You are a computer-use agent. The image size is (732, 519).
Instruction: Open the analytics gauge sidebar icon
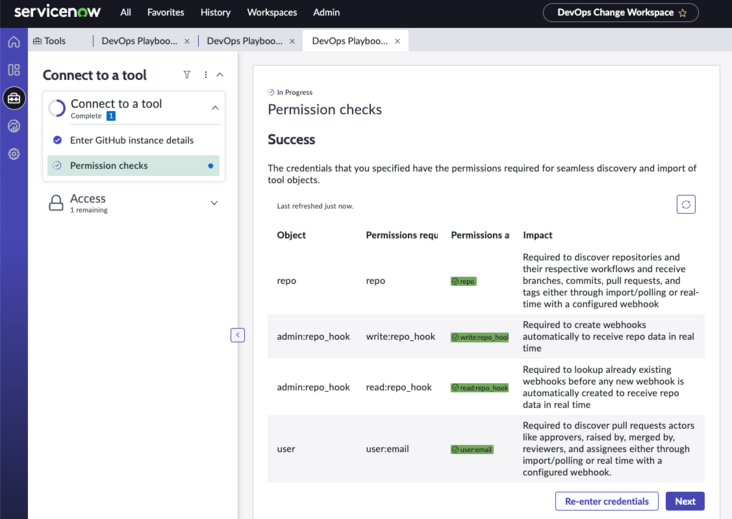click(x=14, y=126)
